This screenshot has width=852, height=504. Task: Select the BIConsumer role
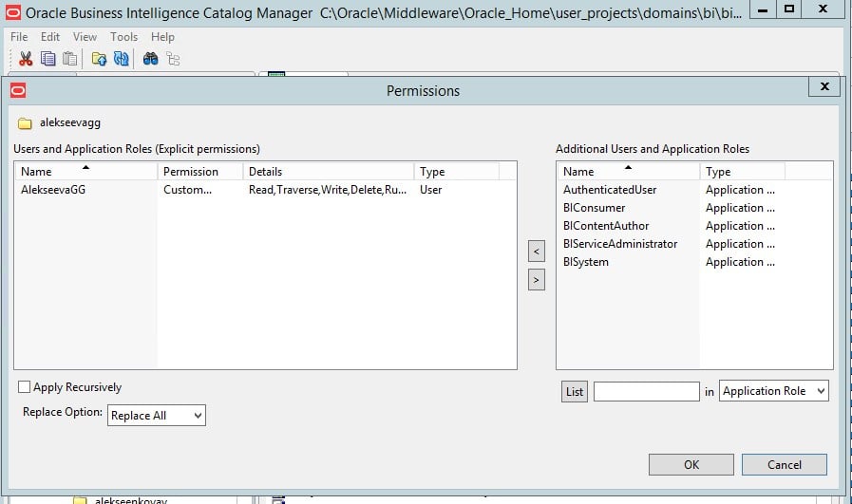tap(594, 208)
